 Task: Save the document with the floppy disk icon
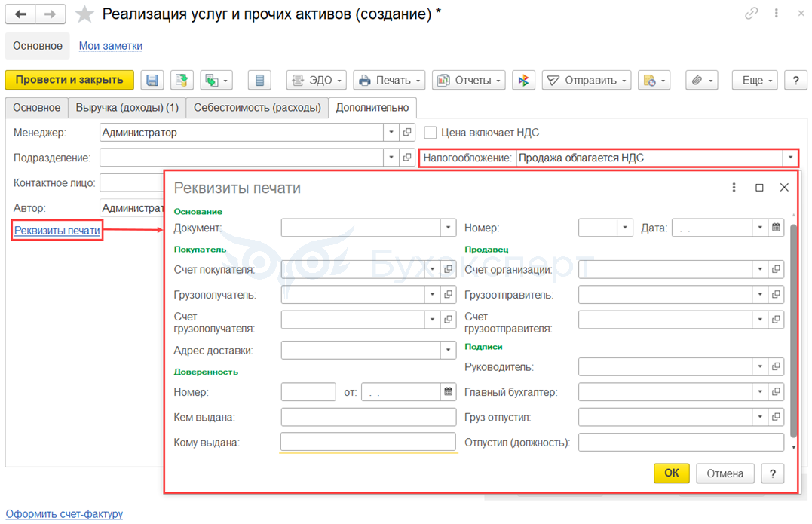[152, 80]
